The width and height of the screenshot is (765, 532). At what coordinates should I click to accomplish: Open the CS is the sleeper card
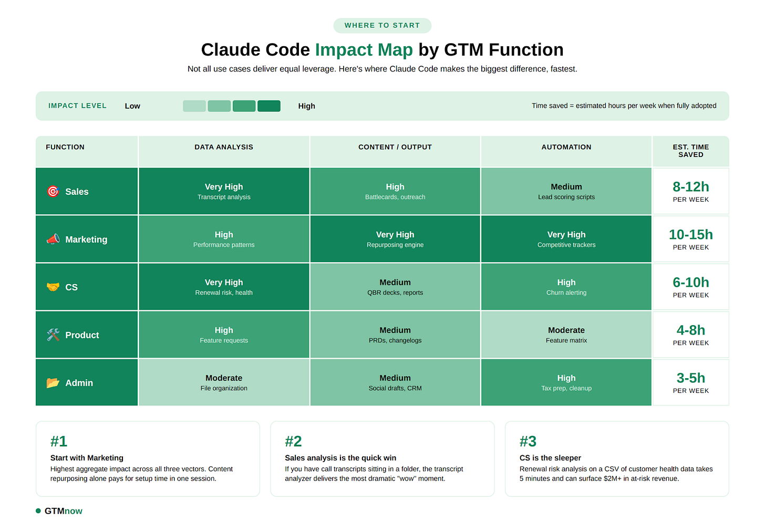pos(616,458)
